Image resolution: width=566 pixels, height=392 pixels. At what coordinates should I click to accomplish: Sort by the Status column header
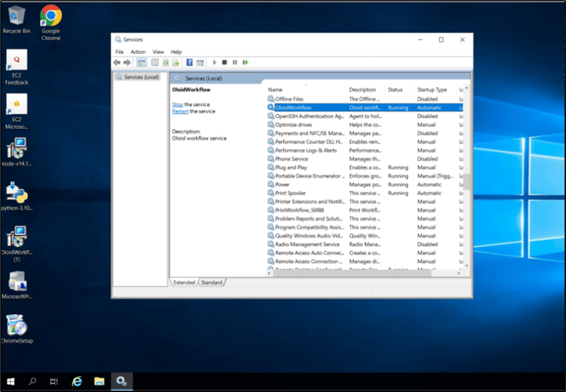[x=400, y=89]
